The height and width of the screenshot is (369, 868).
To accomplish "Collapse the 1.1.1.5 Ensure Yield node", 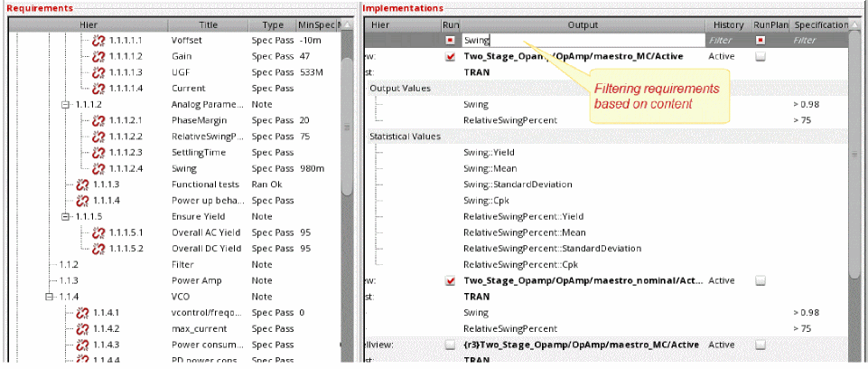I will click(x=65, y=217).
